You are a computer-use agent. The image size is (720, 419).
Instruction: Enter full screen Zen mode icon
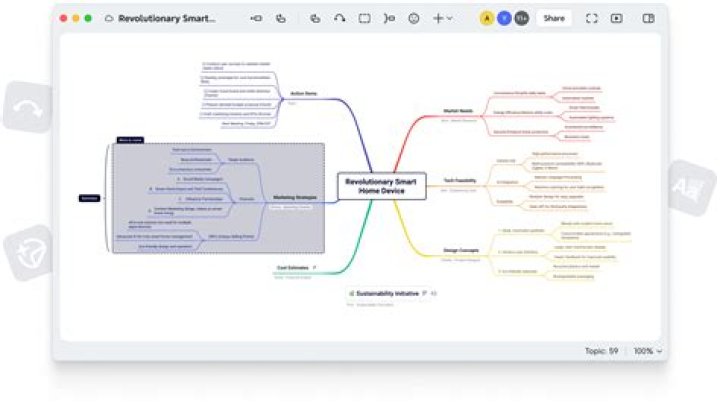(591, 18)
